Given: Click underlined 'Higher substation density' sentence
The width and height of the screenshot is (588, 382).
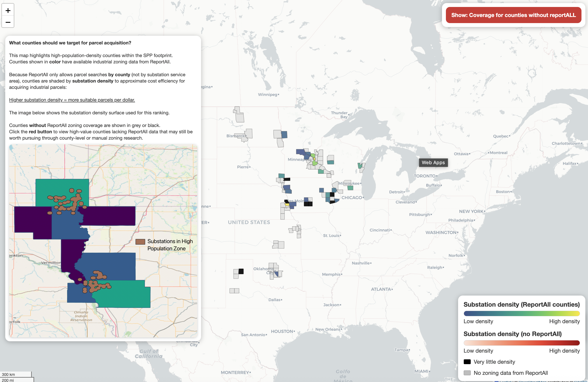Looking at the screenshot, I should (x=72, y=100).
